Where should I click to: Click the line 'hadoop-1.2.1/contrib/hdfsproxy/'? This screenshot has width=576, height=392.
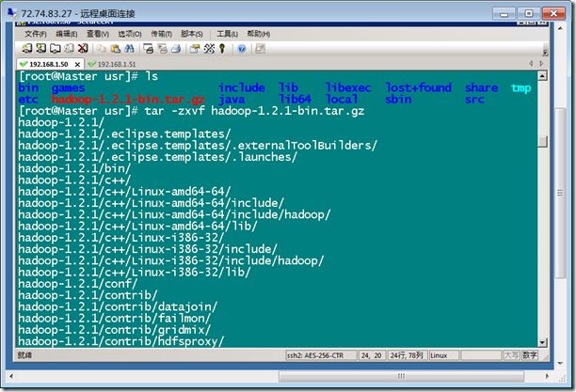(x=120, y=341)
